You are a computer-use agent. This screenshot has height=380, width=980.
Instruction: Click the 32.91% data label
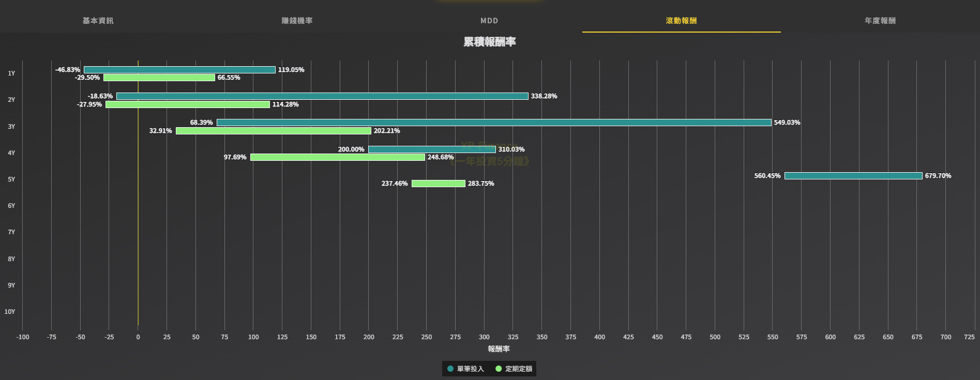[x=161, y=131]
